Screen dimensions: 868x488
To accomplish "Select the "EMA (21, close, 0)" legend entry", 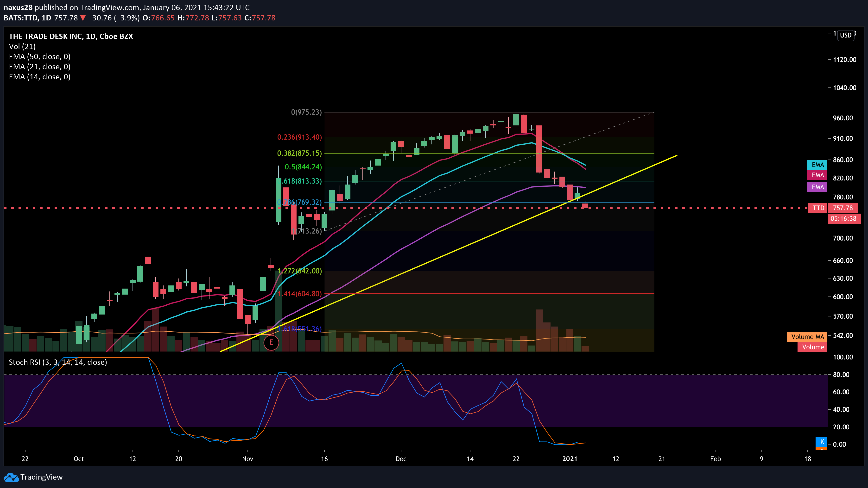I will tap(40, 67).
